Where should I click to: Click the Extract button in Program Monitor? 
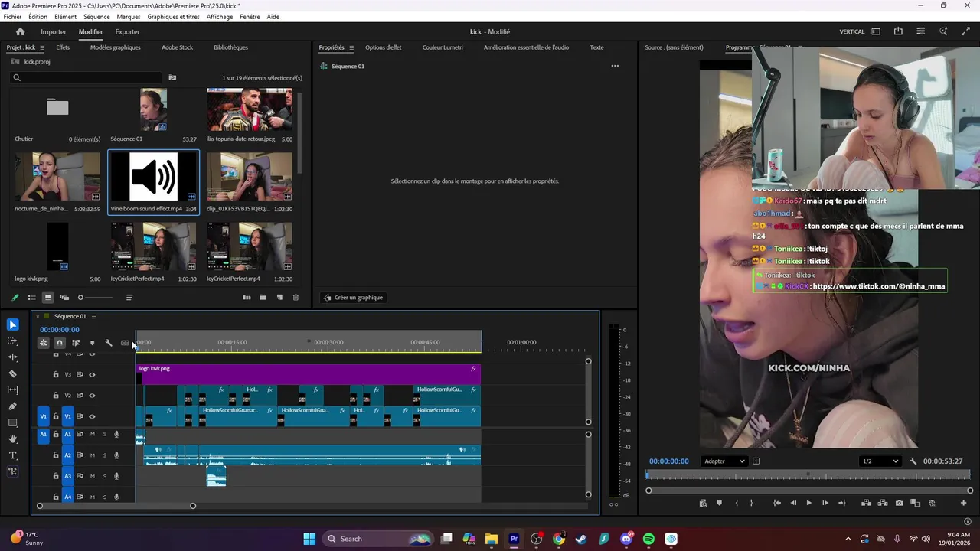pos(883,503)
